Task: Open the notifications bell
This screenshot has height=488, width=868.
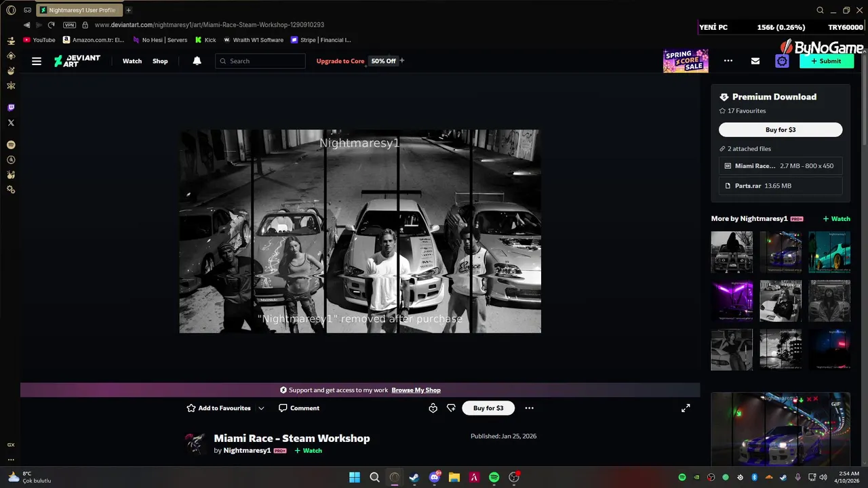Action: 197,61
